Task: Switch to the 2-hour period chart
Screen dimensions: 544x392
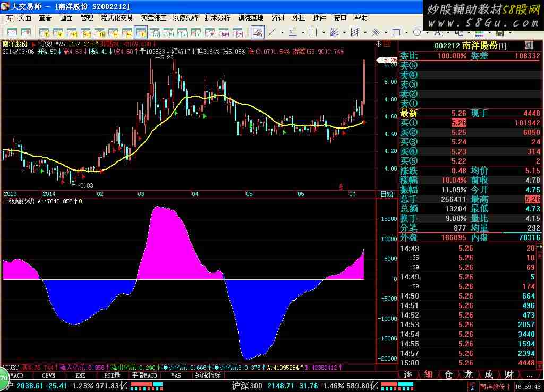Action: click(114, 32)
